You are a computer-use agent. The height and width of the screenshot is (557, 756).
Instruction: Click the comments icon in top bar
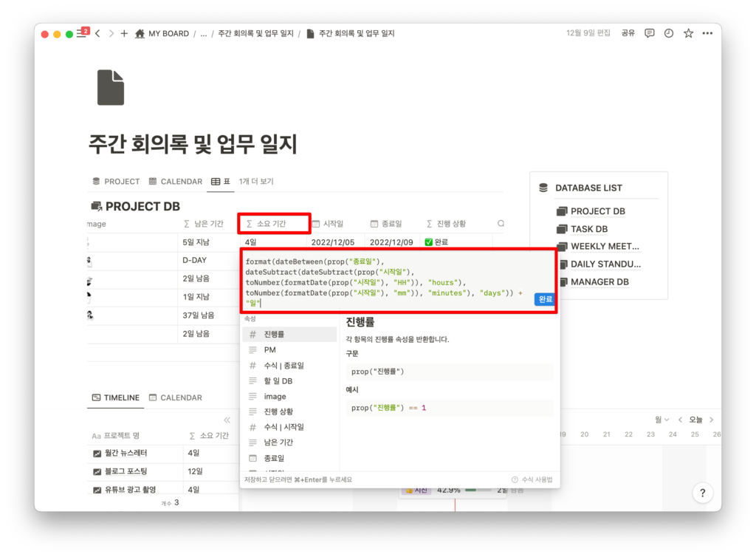click(x=649, y=33)
